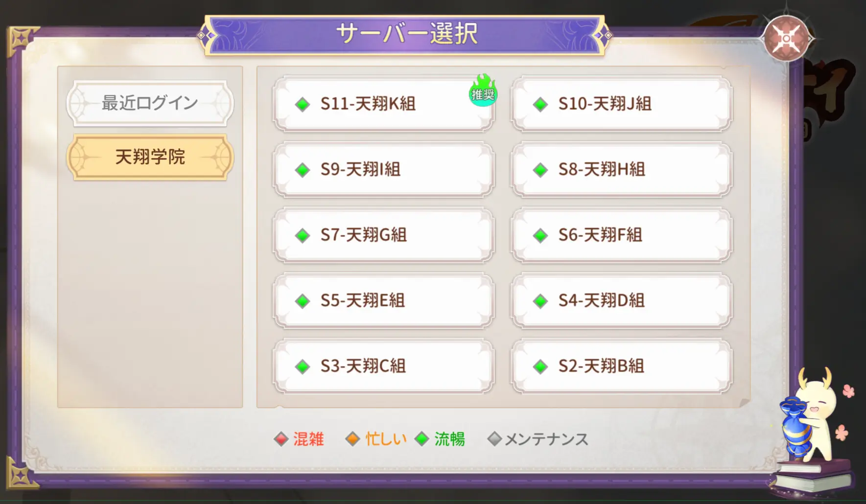Viewport: 866px width, 504px height.
Task: Select the S7-天翔G組 server
Action: (383, 235)
